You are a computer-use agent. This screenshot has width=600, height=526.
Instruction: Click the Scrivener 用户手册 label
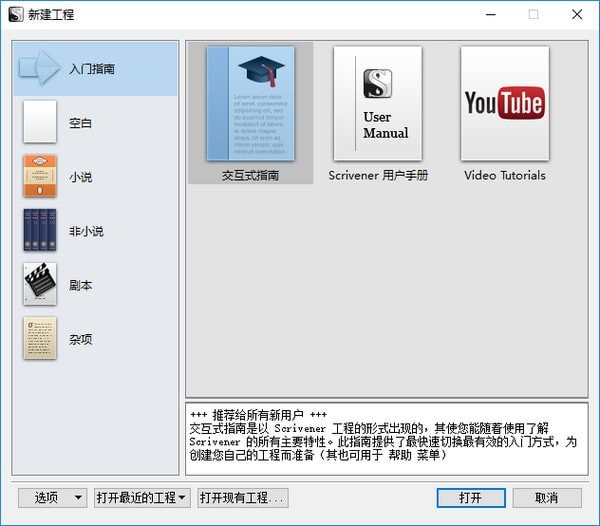tap(378, 175)
